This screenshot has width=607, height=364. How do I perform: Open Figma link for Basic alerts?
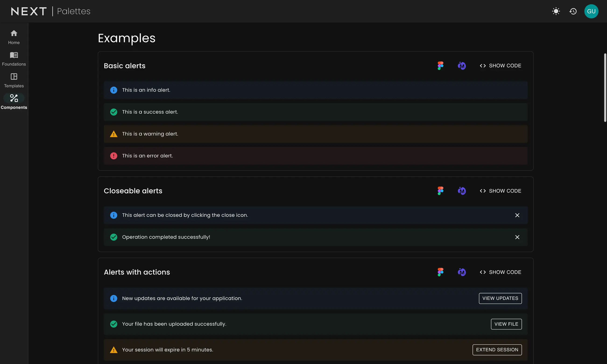[x=441, y=66]
